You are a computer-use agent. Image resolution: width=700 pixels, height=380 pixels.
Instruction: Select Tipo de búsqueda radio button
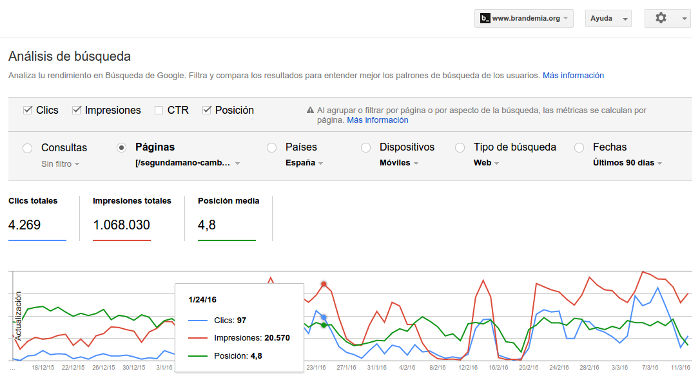coord(460,148)
